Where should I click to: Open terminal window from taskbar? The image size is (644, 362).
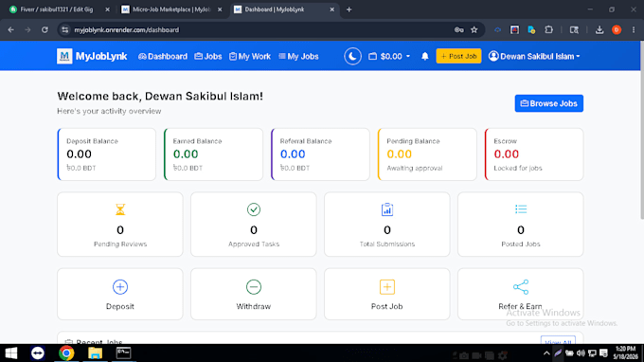pos(123,353)
